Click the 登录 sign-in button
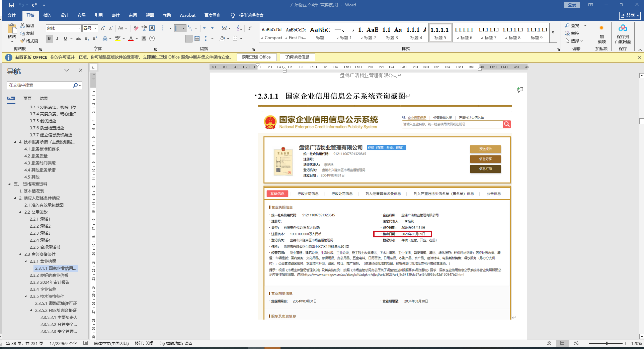The height and width of the screenshot is (349, 644). [572, 5]
